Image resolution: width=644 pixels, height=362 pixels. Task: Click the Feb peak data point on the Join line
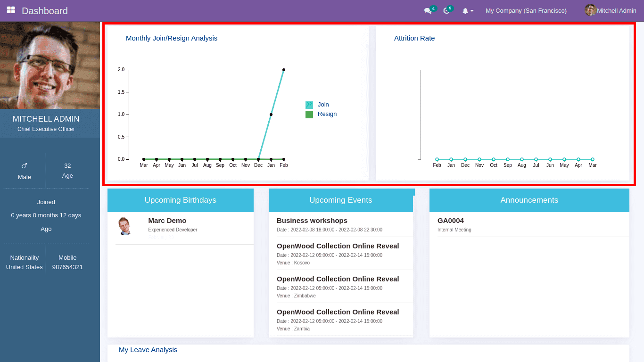tap(283, 69)
